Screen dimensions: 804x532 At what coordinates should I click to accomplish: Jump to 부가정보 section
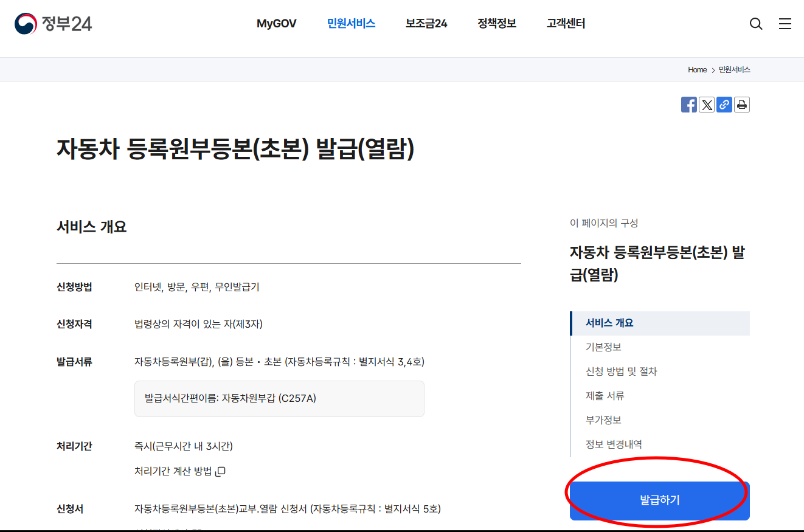point(603,420)
